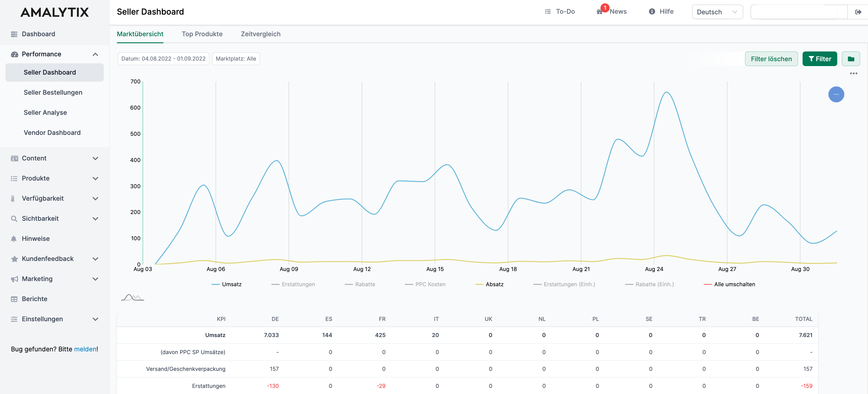Toggle PPC Kosten series in legend
This screenshot has width=868, height=394.
click(x=425, y=284)
